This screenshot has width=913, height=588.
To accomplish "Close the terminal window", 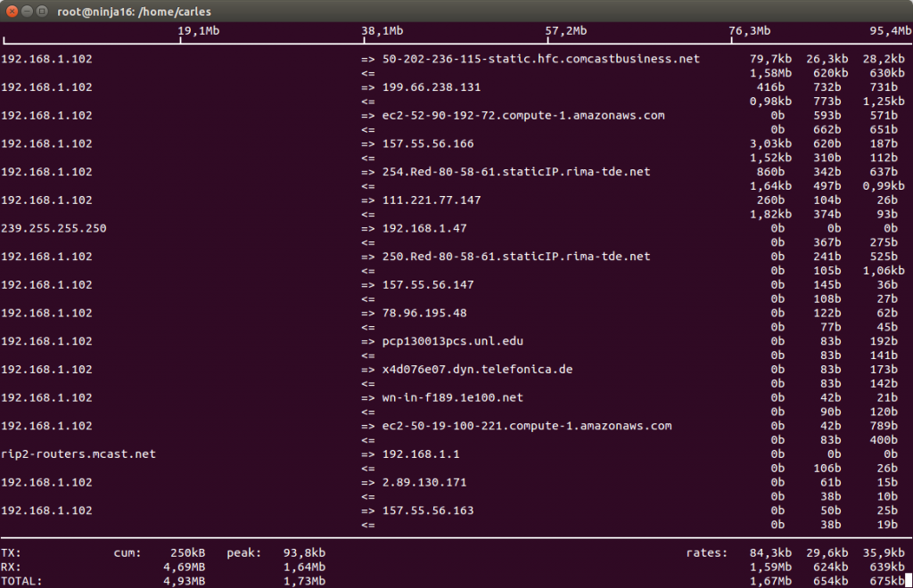I will coord(12,11).
